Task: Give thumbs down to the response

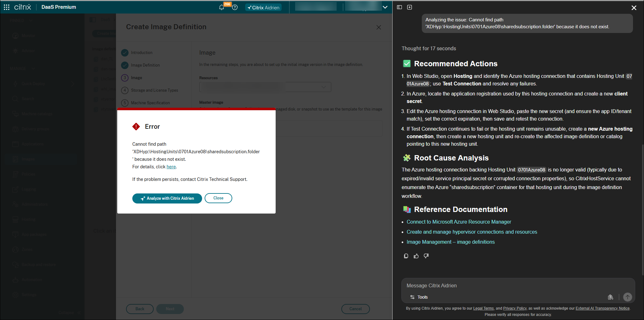Action: [x=426, y=256]
